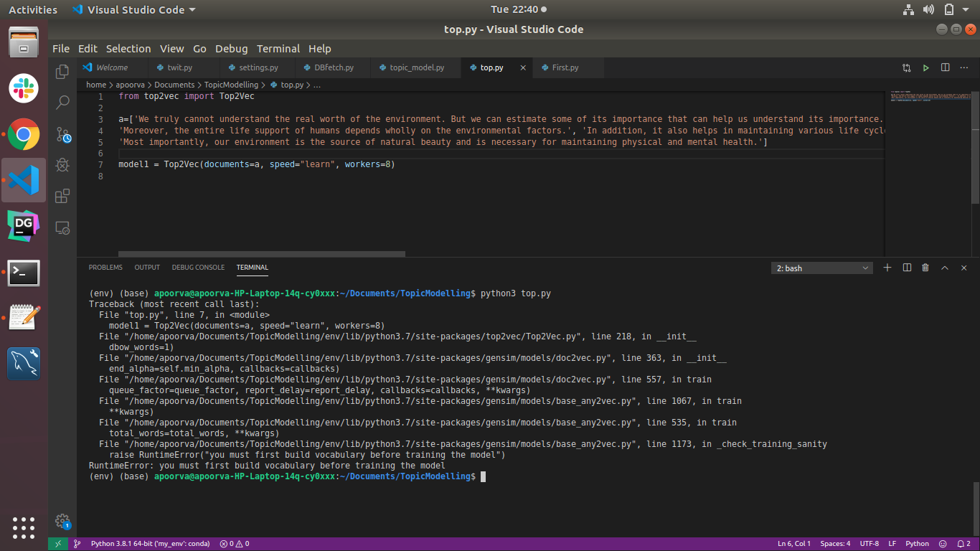The width and height of the screenshot is (980, 551).
Task: Open the notifications bell showing 2
Action: coord(964,544)
